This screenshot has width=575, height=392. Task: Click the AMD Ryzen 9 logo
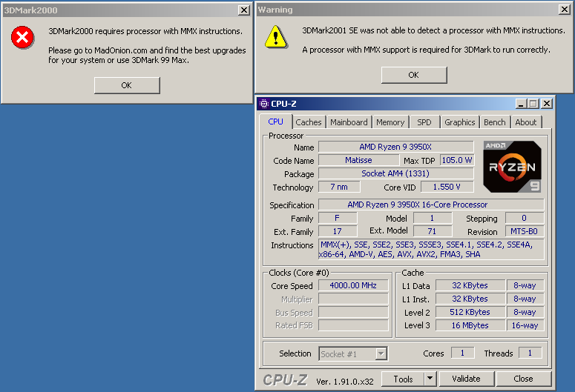(512, 167)
